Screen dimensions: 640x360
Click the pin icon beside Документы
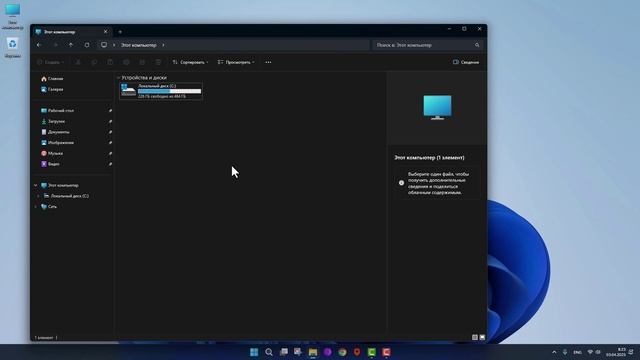110,132
